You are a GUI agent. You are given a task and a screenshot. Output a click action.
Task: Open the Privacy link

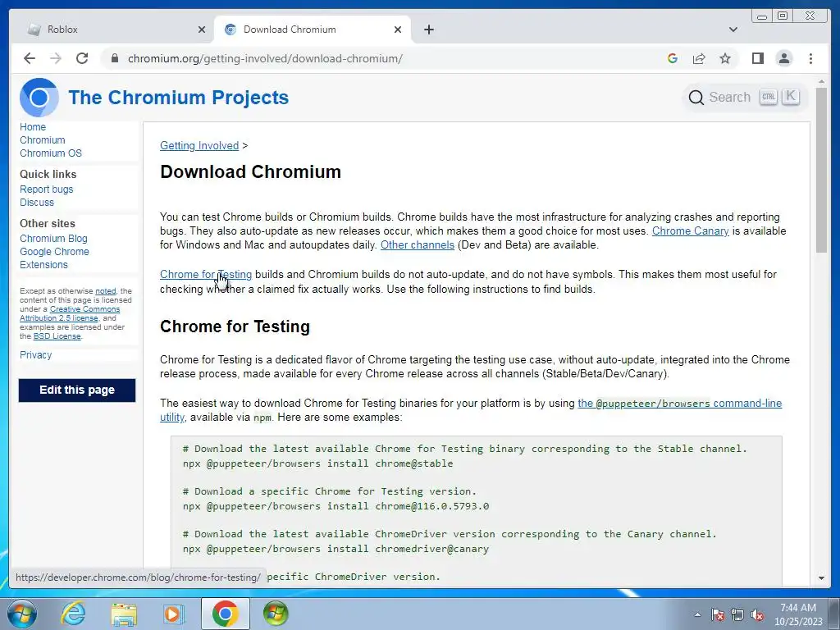(x=36, y=354)
